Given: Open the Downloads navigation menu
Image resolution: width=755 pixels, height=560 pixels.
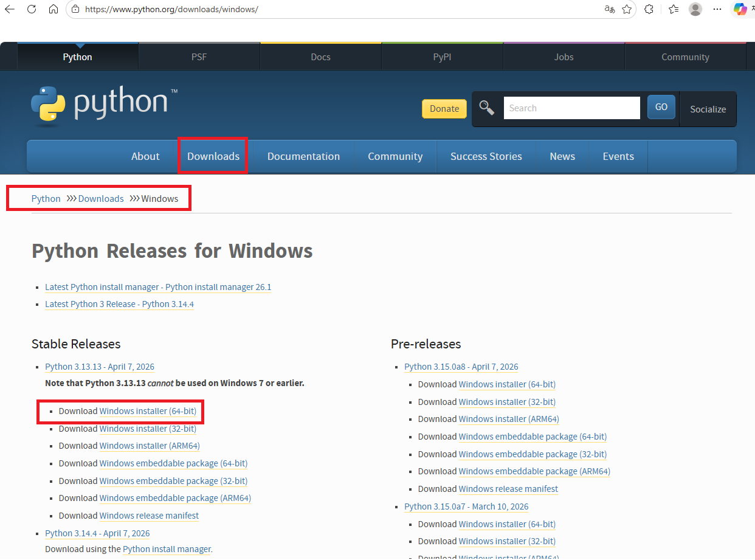Looking at the screenshot, I should click(213, 156).
